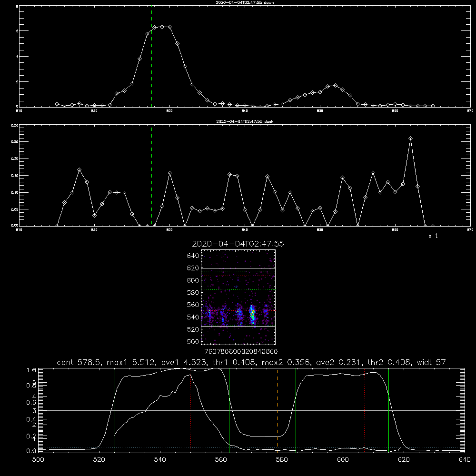Screen dimensions: 476x476
Task: Select the heatmap spectrogram image
Action: (238, 297)
